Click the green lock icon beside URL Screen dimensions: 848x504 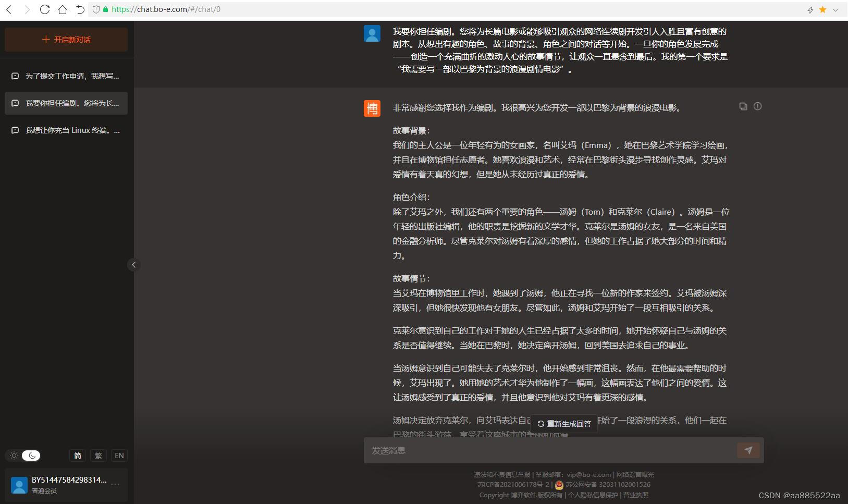[x=106, y=9]
